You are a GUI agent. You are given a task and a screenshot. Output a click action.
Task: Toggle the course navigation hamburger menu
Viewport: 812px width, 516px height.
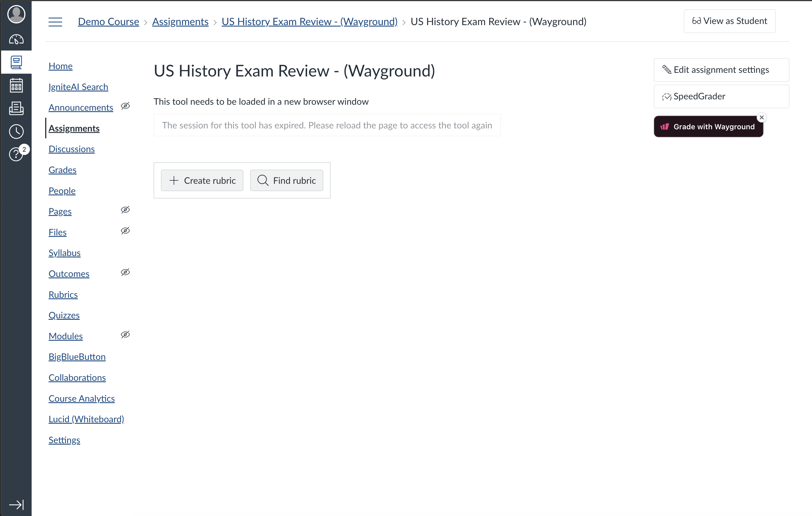[x=55, y=22]
